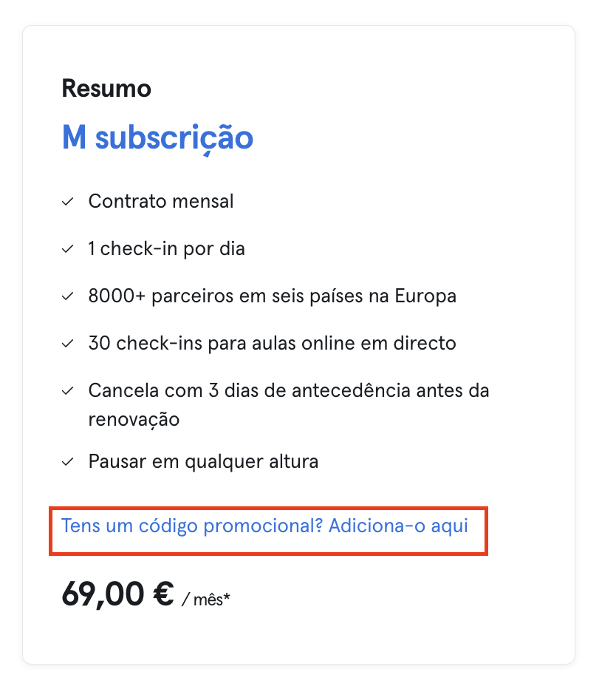Click the '69,00' price amount
This screenshot has width=616, height=683.
103,594
